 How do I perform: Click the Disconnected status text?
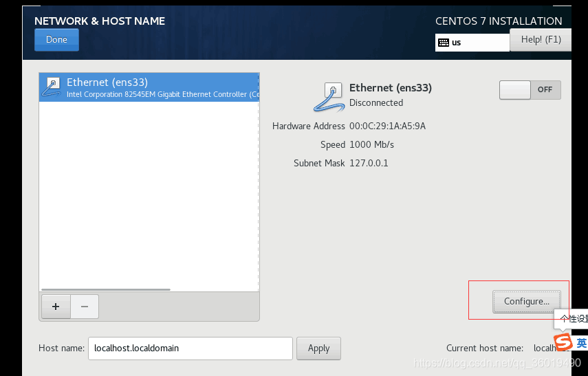[x=376, y=102]
